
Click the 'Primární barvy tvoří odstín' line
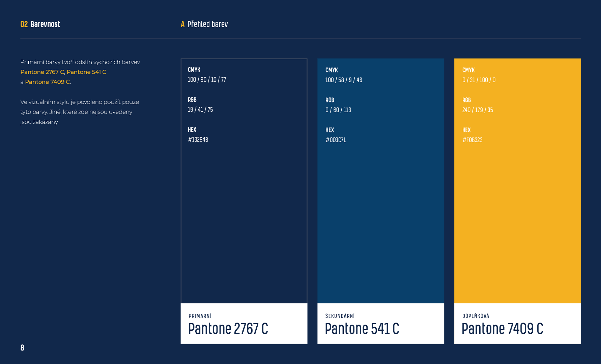(80, 62)
